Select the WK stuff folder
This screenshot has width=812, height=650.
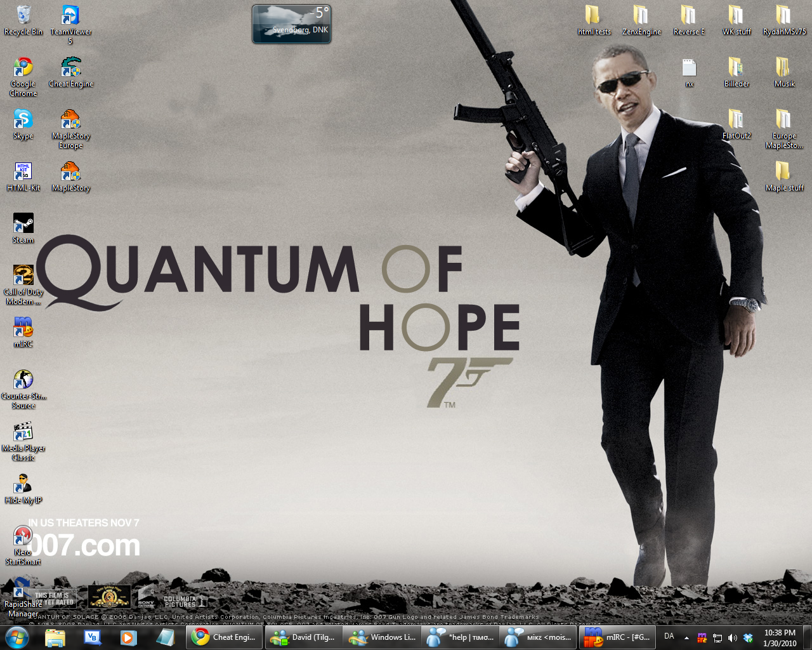pyautogui.click(x=737, y=20)
